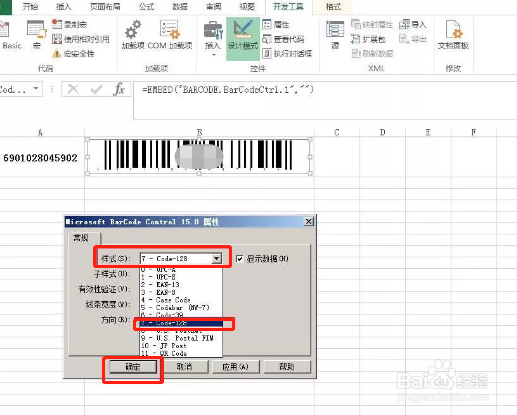Select the 开发工具 ribbon tab
The width and height of the screenshot is (517, 415).
288,6
